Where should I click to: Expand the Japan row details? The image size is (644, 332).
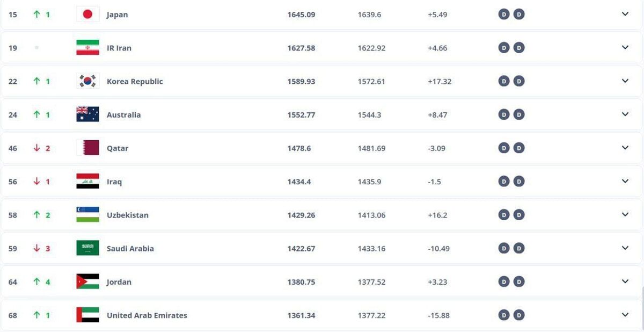coord(625,14)
